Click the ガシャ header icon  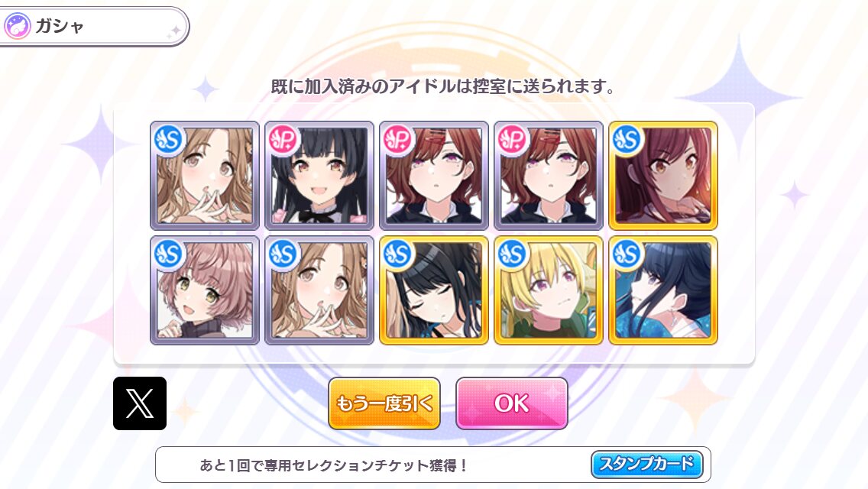coord(17,26)
